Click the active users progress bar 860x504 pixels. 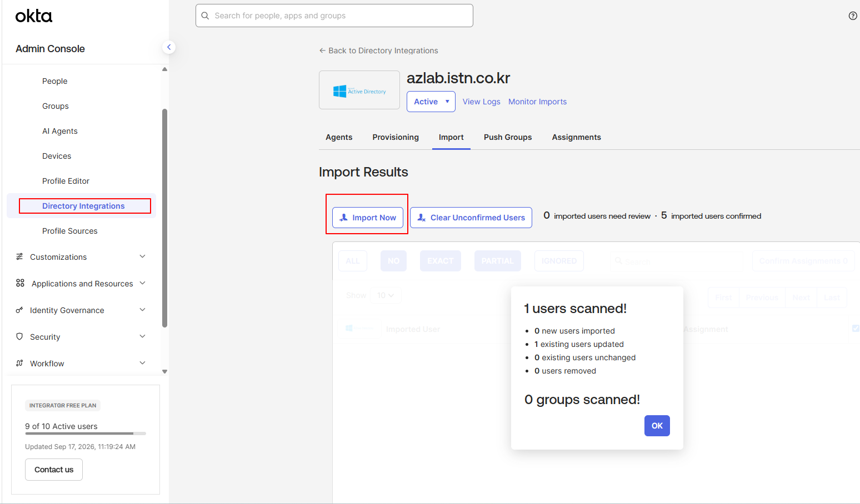coord(86,434)
